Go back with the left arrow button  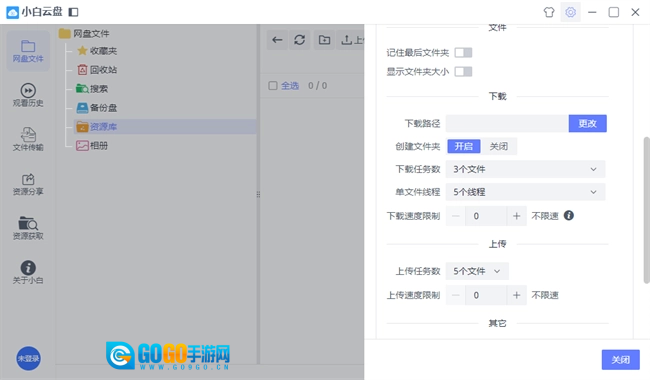pos(277,40)
